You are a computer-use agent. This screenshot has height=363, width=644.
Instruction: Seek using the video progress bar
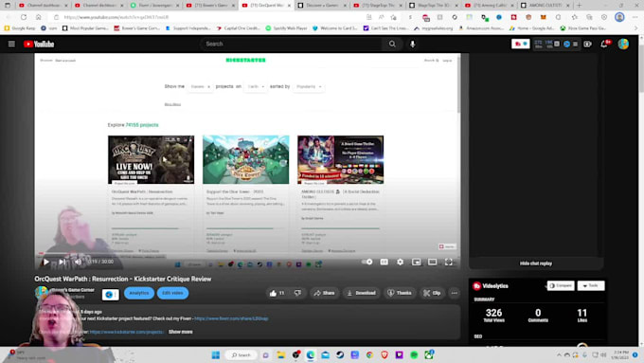pos(248,253)
